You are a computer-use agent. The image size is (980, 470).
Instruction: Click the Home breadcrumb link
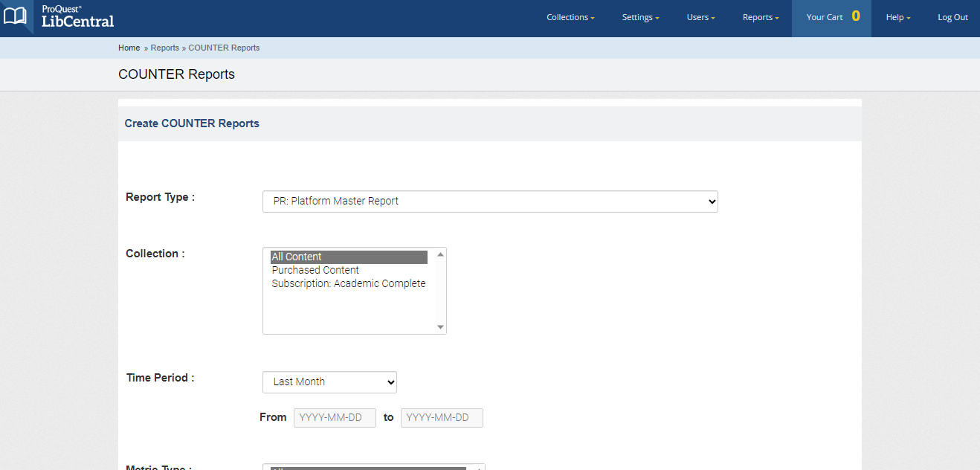(x=129, y=48)
